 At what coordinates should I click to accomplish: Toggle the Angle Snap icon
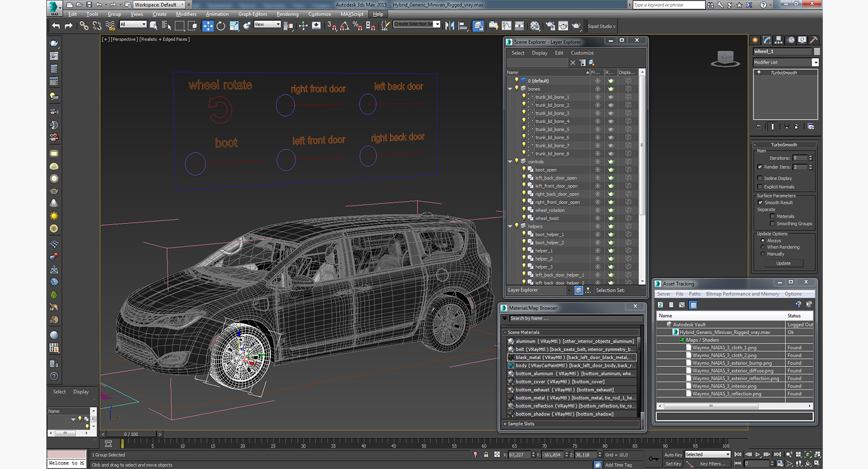(x=344, y=26)
